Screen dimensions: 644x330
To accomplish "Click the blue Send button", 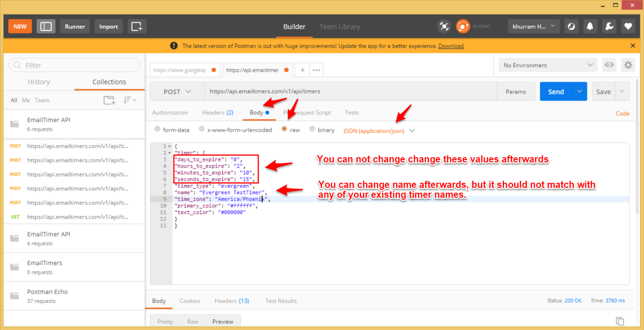I will 556,92.
